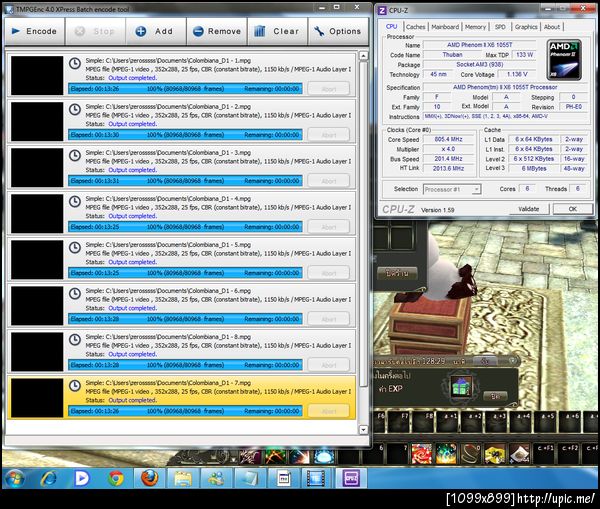
Task: Click the plus icon on the Add button
Action: point(141,31)
